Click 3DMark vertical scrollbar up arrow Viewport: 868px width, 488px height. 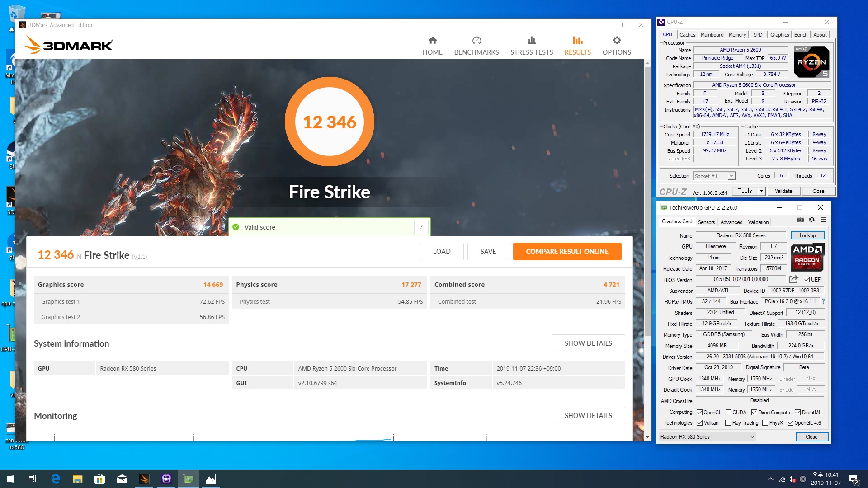click(x=647, y=63)
